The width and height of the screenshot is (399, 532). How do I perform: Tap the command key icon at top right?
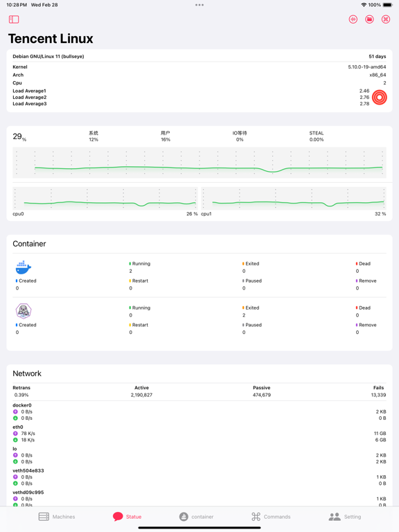386,19
